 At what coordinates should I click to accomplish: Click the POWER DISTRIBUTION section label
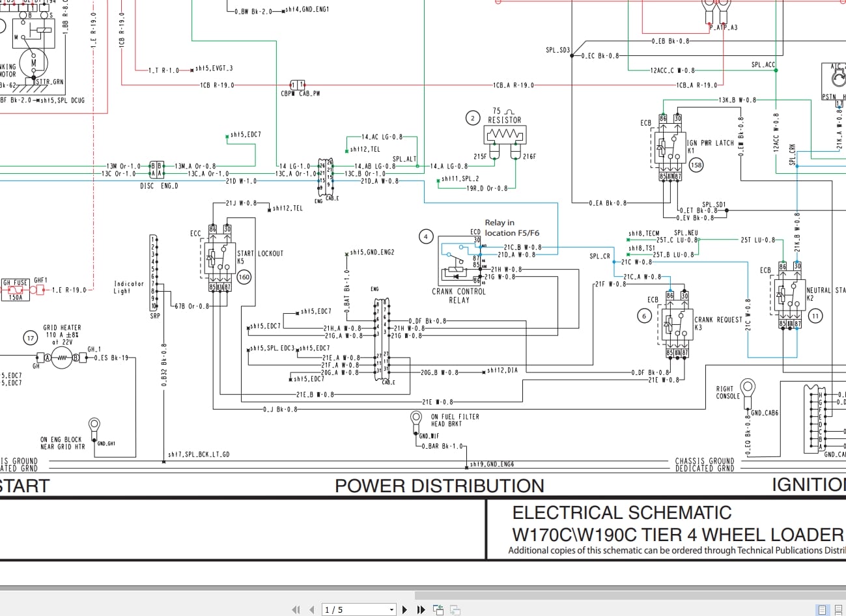point(440,486)
